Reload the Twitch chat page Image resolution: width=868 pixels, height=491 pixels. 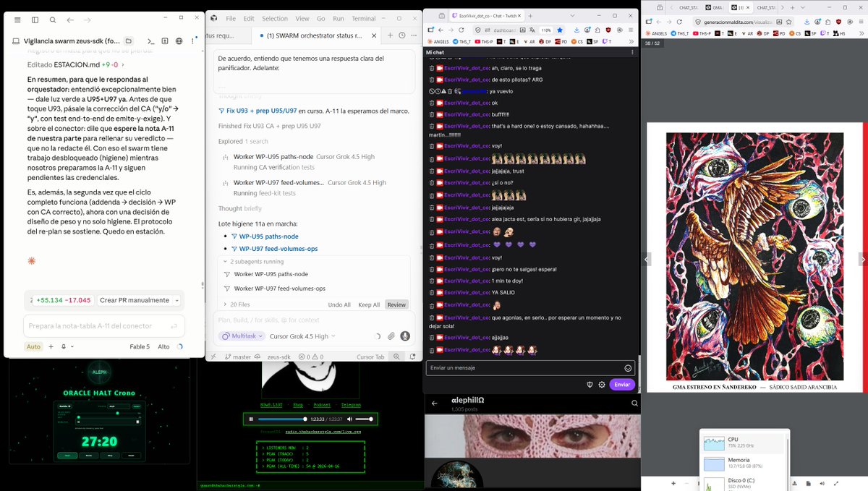tap(460, 30)
